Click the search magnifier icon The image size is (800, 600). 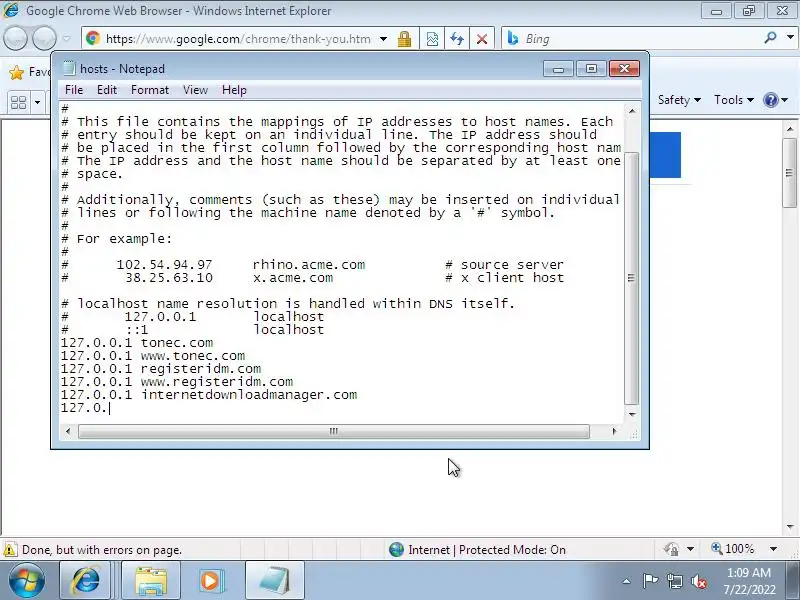(x=770, y=38)
